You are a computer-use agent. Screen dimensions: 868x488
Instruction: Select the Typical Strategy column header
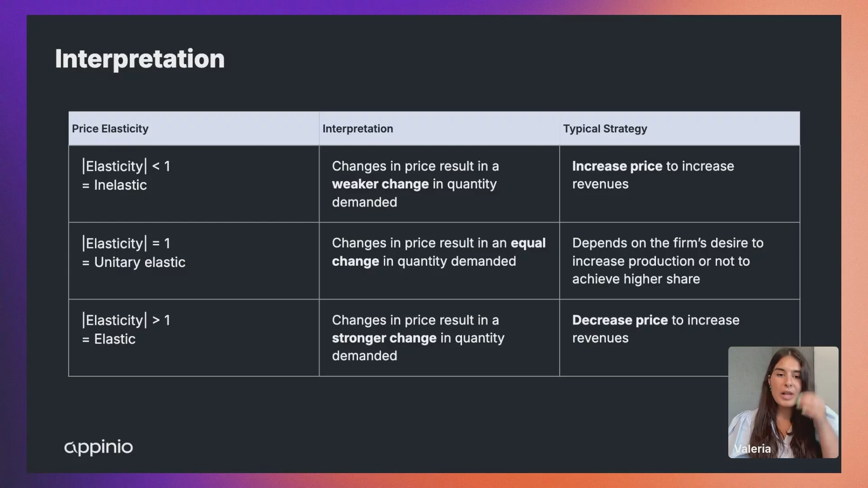coord(680,129)
